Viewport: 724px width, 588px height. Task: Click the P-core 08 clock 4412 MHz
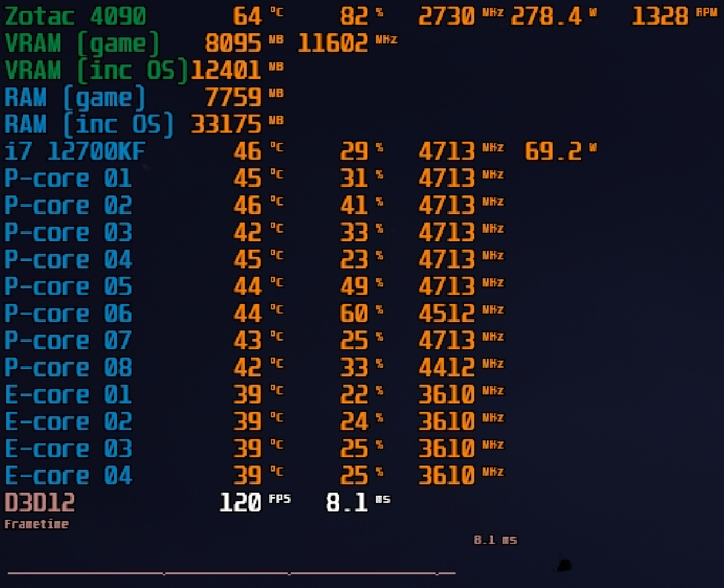coord(447,367)
